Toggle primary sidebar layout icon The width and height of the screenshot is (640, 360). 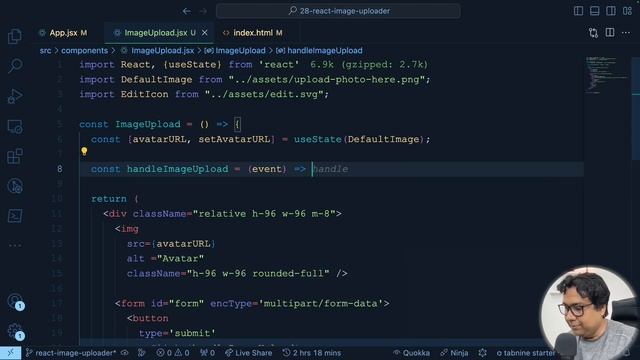pos(578,11)
